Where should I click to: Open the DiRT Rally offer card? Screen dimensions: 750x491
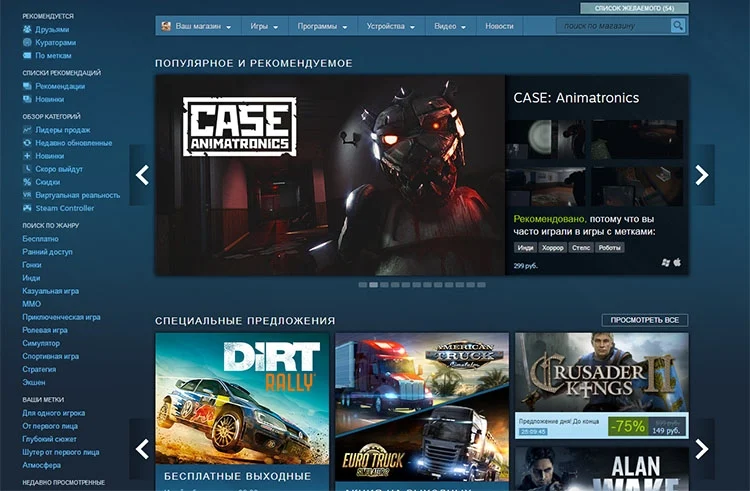pyautogui.click(x=243, y=411)
